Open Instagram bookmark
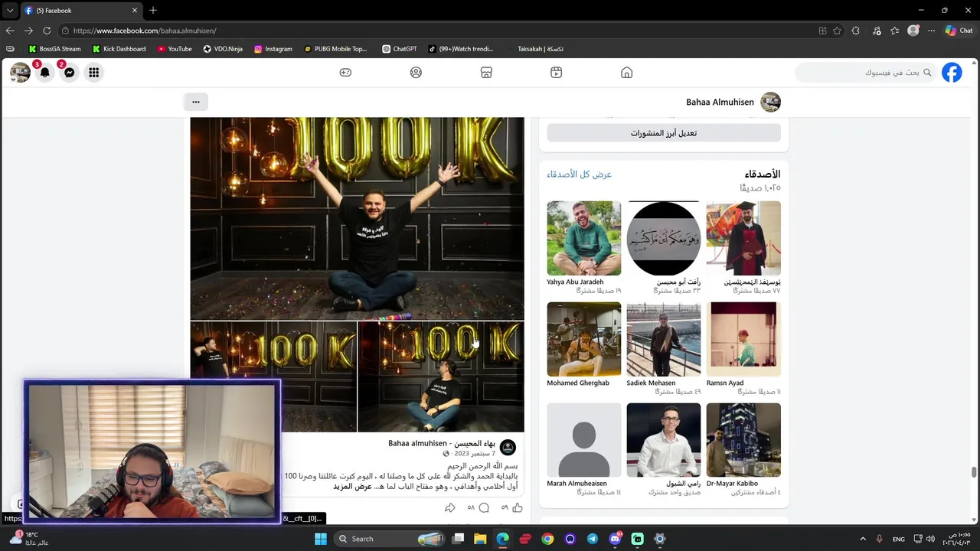 pos(273,49)
